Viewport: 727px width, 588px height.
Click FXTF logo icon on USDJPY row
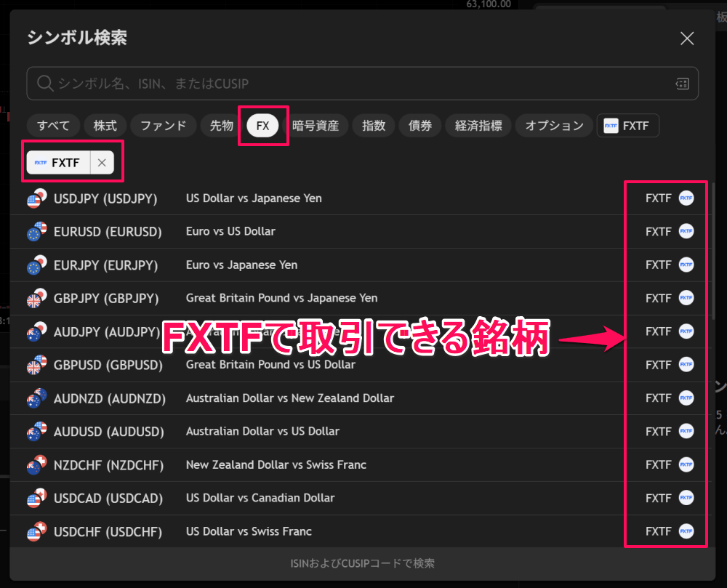pyautogui.click(x=686, y=198)
